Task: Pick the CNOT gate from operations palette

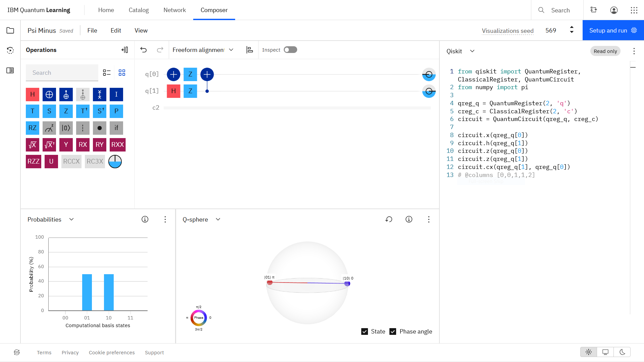Action: click(x=49, y=95)
